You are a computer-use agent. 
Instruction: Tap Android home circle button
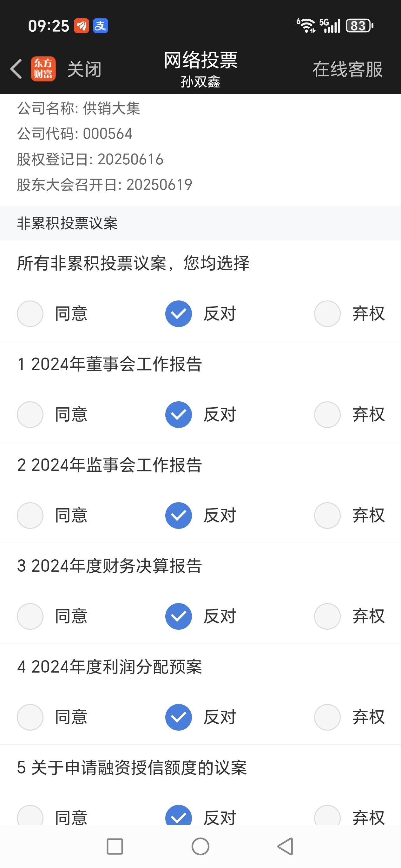tap(201, 846)
